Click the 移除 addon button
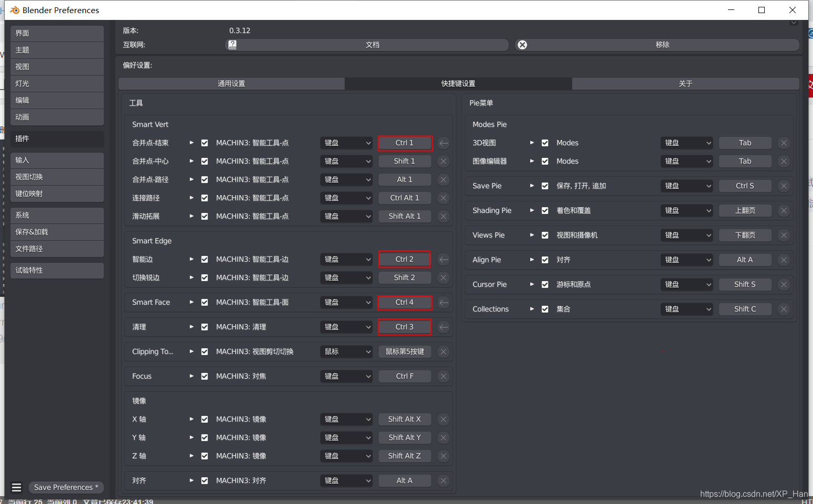Viewport: 813px width, 504px height. [x=657, y=45]
